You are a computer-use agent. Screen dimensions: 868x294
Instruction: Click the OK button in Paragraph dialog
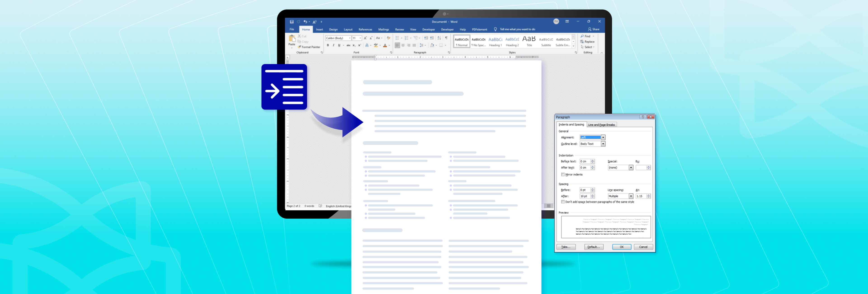coord(621,247)
